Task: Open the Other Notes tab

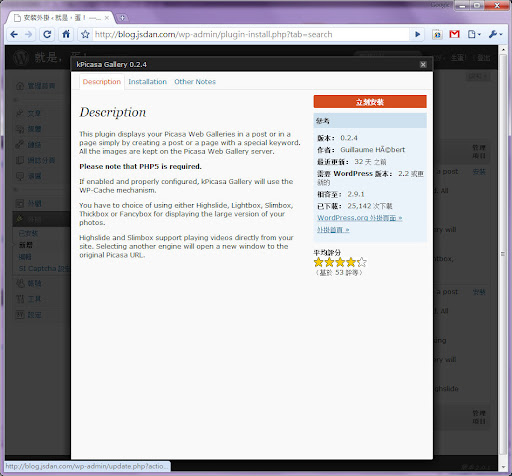Action: coord(195,82)
